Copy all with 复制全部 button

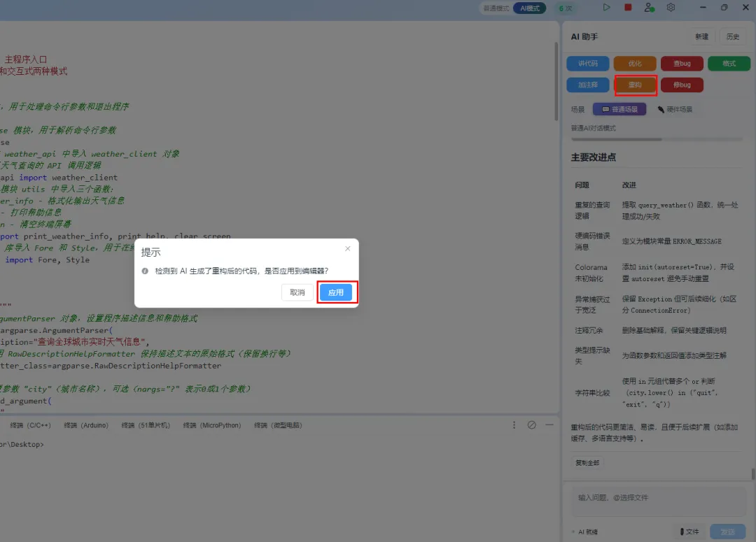[587, 462]
